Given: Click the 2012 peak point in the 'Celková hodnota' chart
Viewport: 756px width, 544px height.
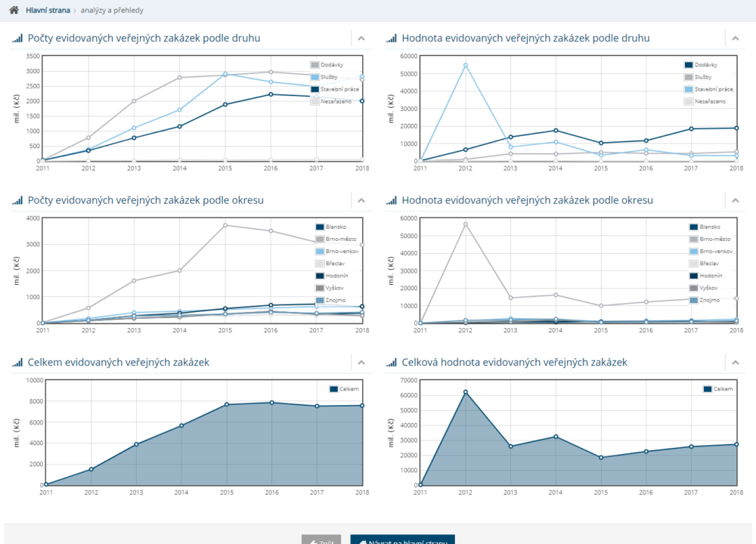Looking at the screenshot, I should [x=465, y=392].
